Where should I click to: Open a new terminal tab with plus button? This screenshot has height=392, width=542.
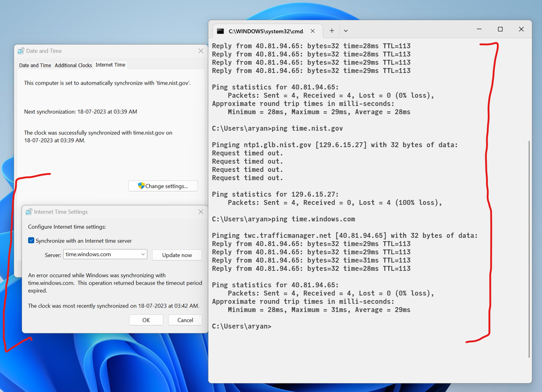(x=331, y=31)
